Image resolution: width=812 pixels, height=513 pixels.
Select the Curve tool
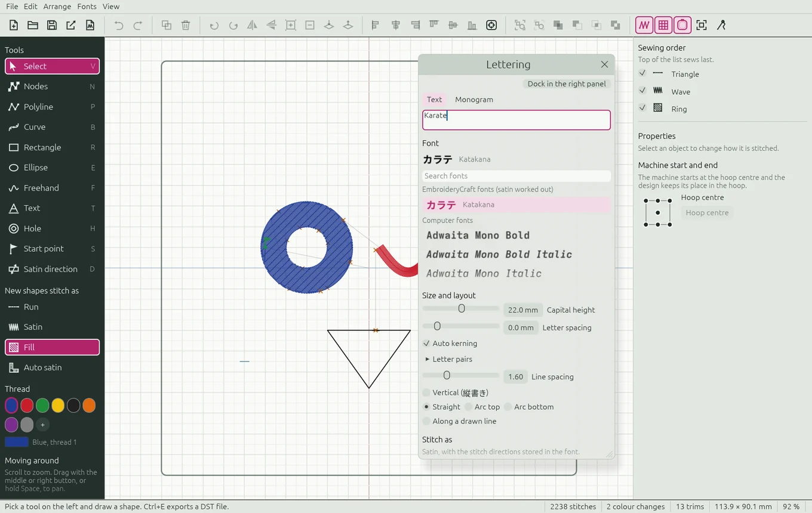click(x=52, y=127)
